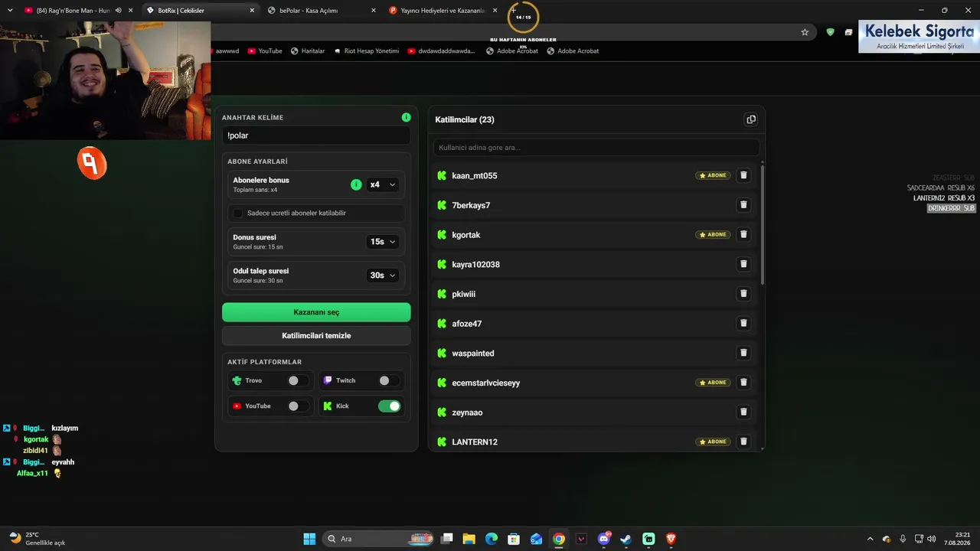
Task: Click the info icon next to Abonelere bonus
Action: [356, 184]
